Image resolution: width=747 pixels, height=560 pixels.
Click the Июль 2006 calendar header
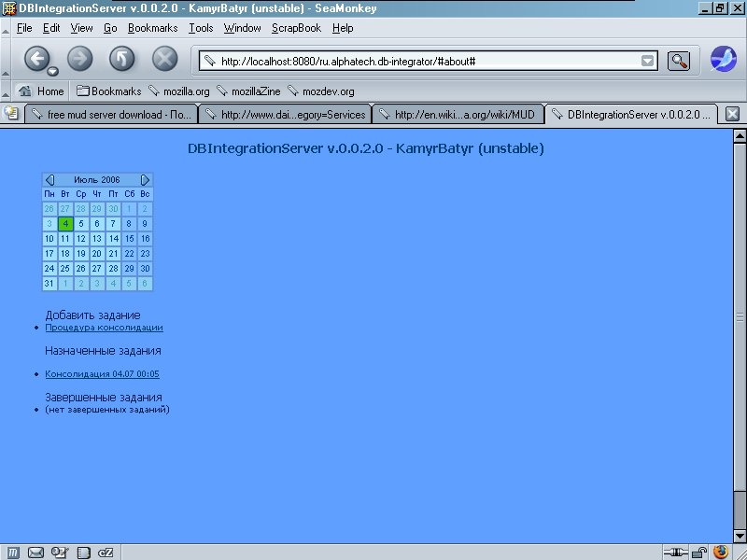click(97, 179)
